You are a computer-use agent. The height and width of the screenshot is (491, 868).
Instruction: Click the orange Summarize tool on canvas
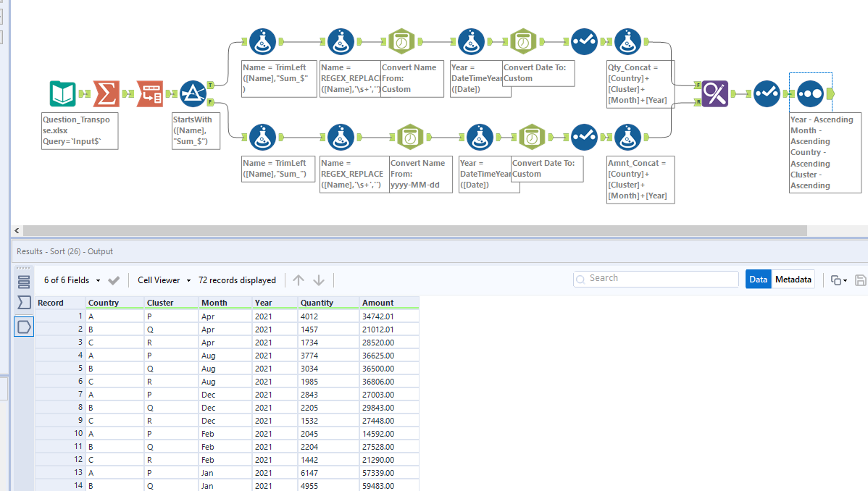[107, 94]
